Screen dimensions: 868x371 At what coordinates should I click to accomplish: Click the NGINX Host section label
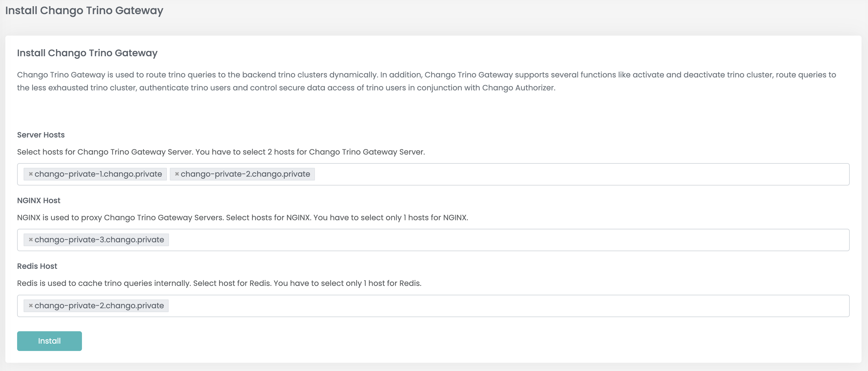(x=39, y=200)
